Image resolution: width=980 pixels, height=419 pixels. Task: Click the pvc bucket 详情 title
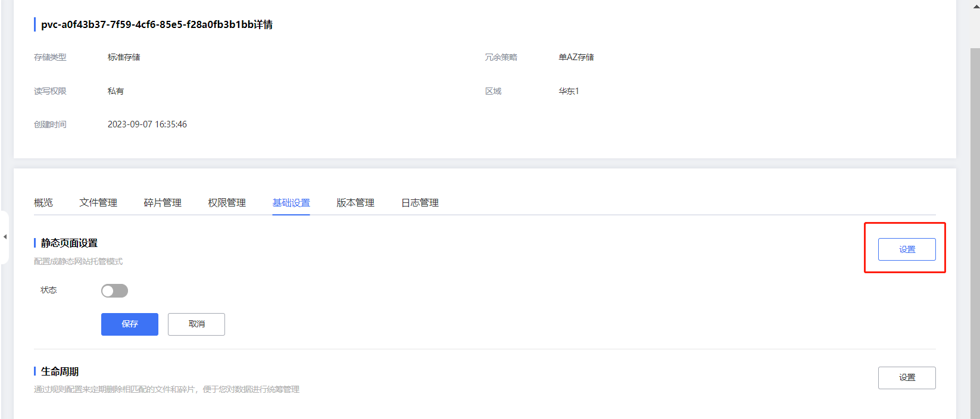(x=157, y=24)
